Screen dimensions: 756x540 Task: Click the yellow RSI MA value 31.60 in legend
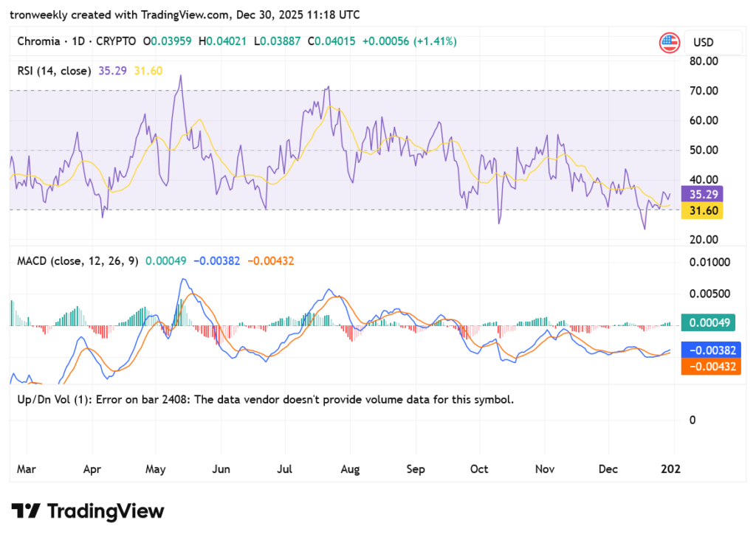[148, 71]
